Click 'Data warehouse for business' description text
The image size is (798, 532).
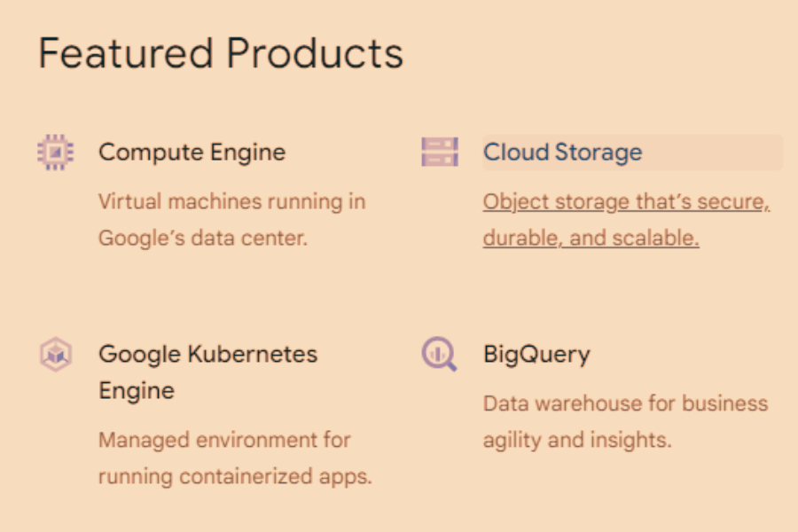[625, 403]
